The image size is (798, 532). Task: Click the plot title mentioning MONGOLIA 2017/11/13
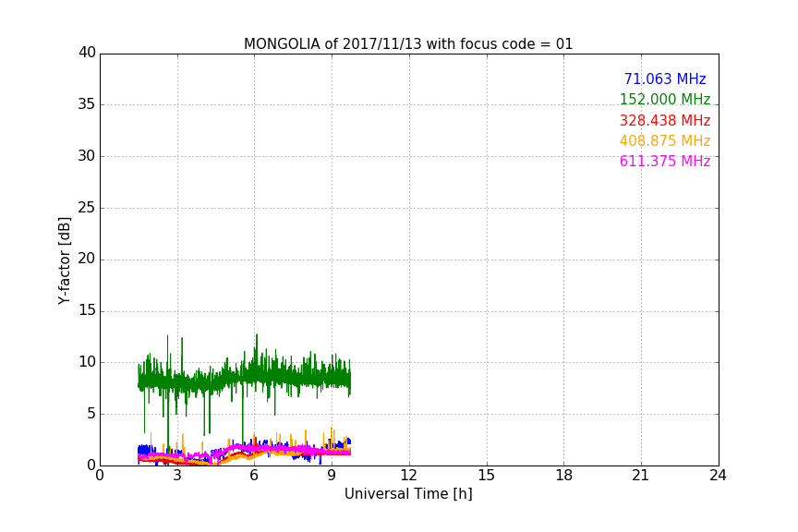click(x=408, y=44)
